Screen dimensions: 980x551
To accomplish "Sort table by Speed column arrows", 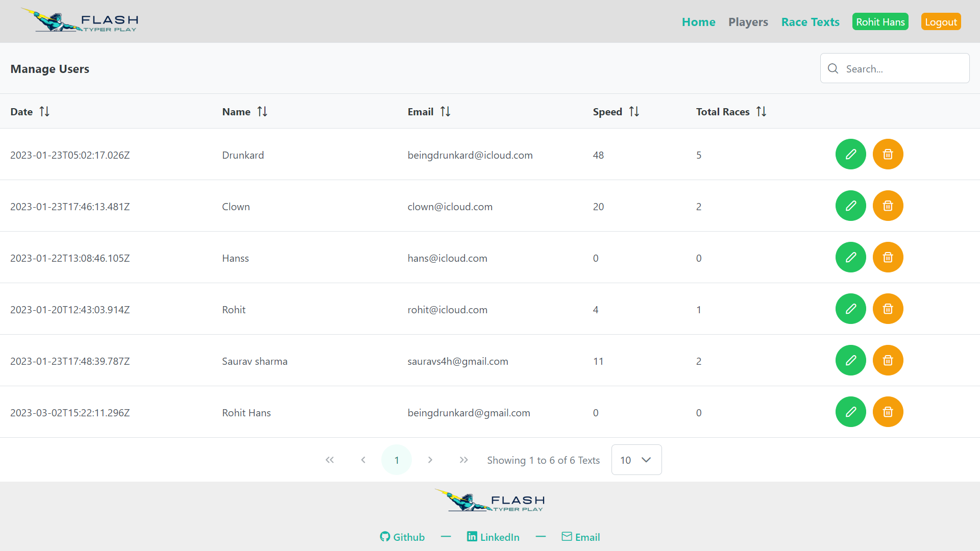I will pos(634,111).
